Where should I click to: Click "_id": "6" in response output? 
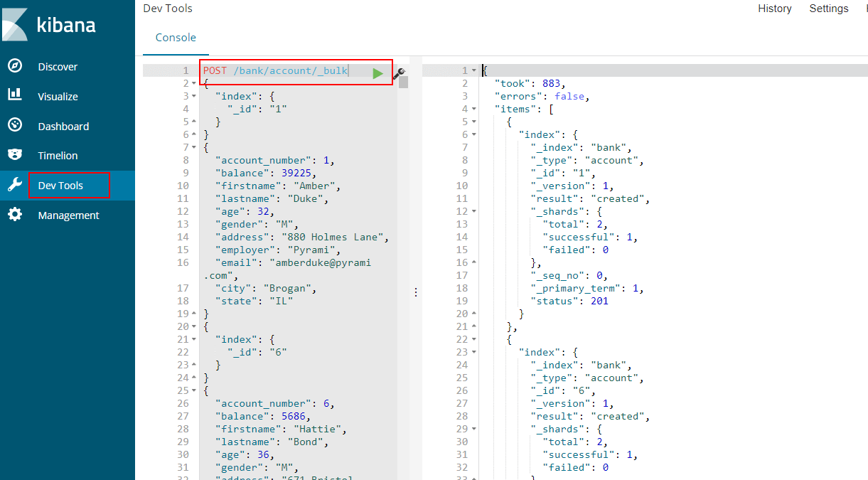click(563, 390)
